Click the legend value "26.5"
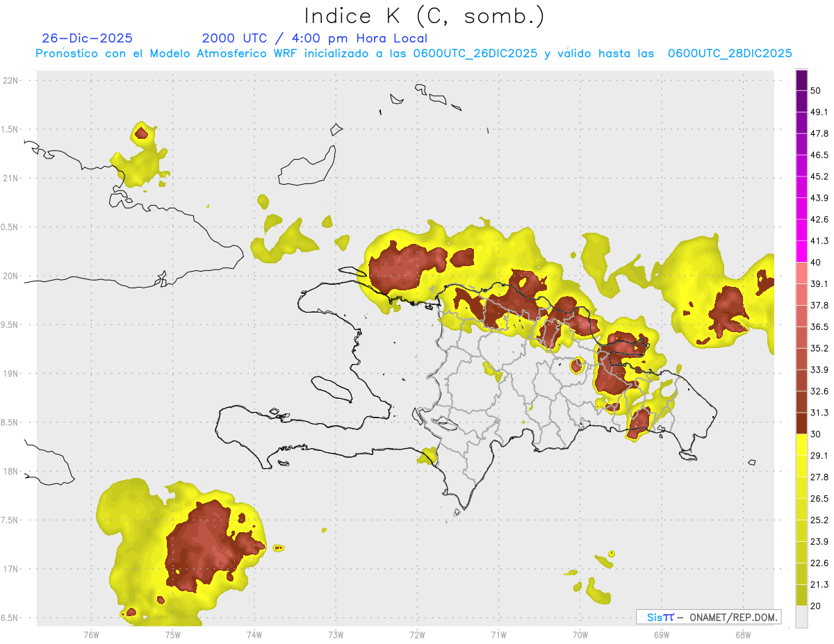 819,499
